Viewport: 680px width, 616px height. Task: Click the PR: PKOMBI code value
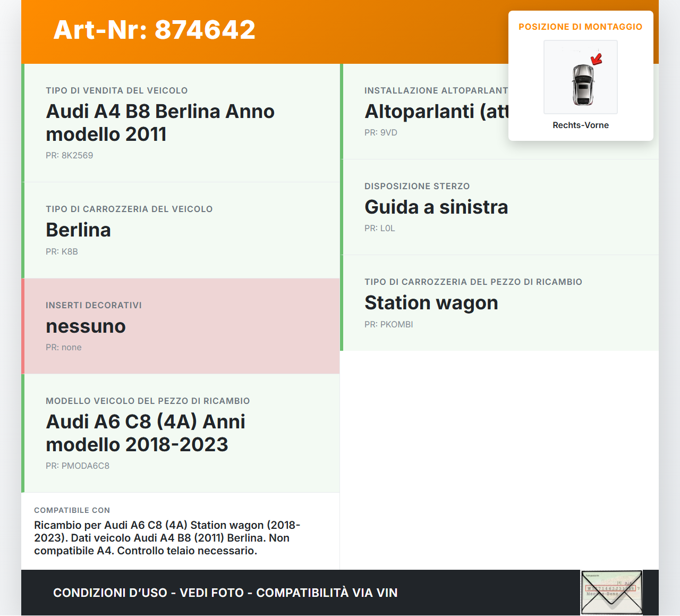(388, 324)
